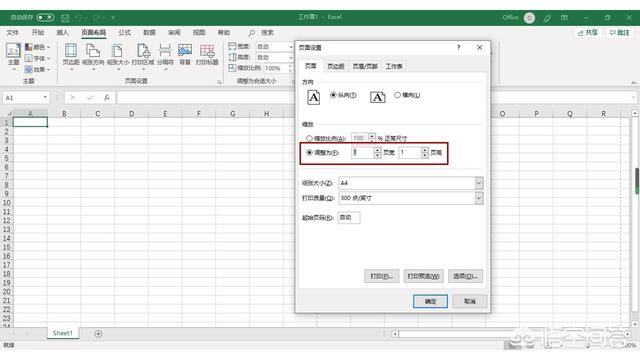Switch to the 公式 (Formulas) ribbon tab
This screenshot has width=640, height=360.
coord(124,33)
